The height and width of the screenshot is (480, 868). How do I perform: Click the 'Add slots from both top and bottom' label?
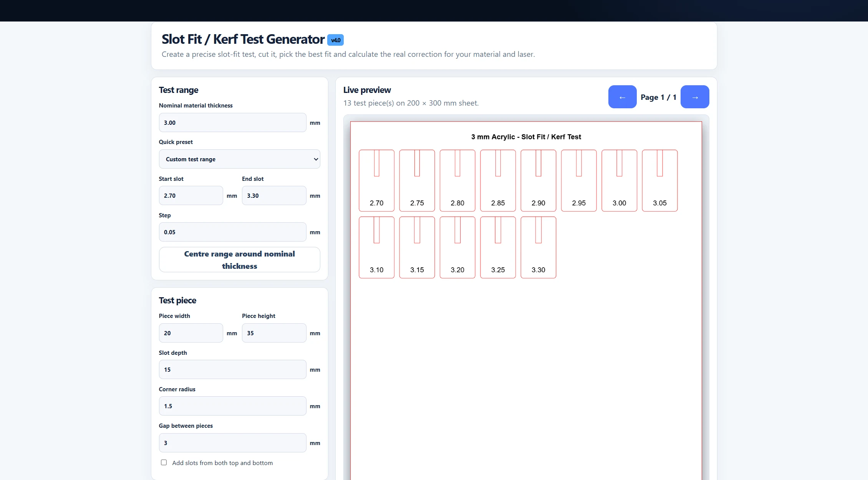click(x=222, y=463)
